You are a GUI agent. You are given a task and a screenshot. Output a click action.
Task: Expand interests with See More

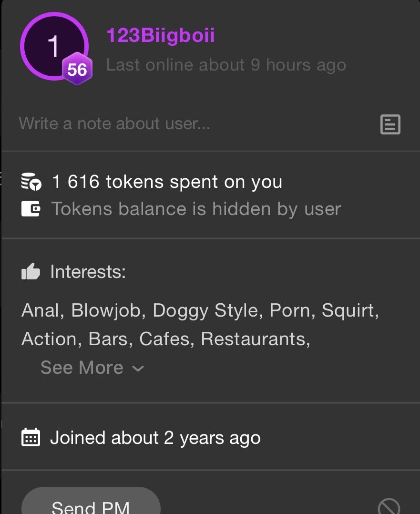pyautogui.click(x=82, y=368)
